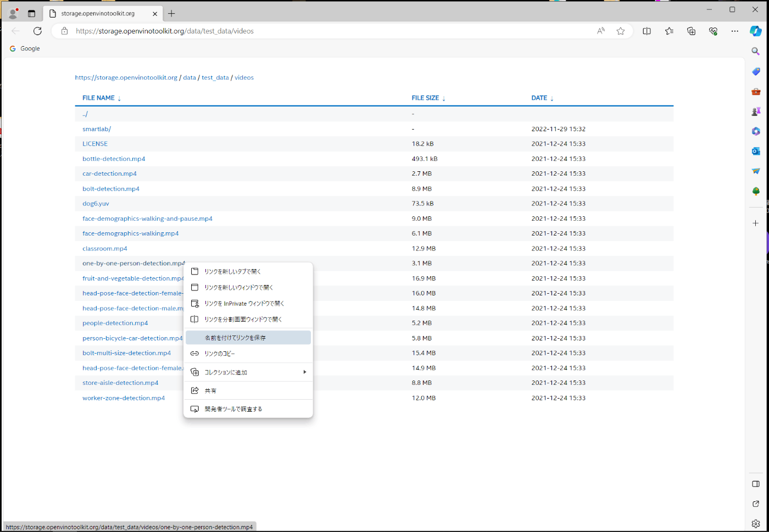Open bolt-detection.mp4 link

pyautogui.click(x=111, y=189)
